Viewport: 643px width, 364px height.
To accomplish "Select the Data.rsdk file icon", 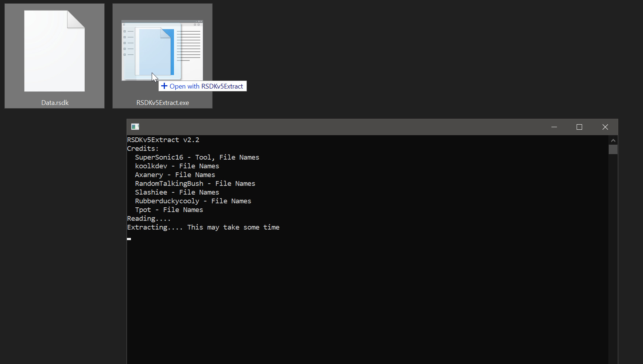I will point(54,51).
